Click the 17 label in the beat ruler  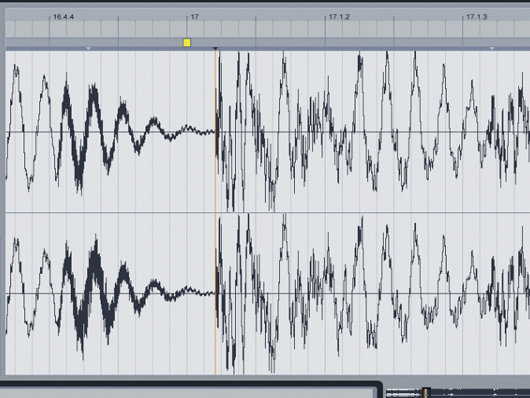195,17
